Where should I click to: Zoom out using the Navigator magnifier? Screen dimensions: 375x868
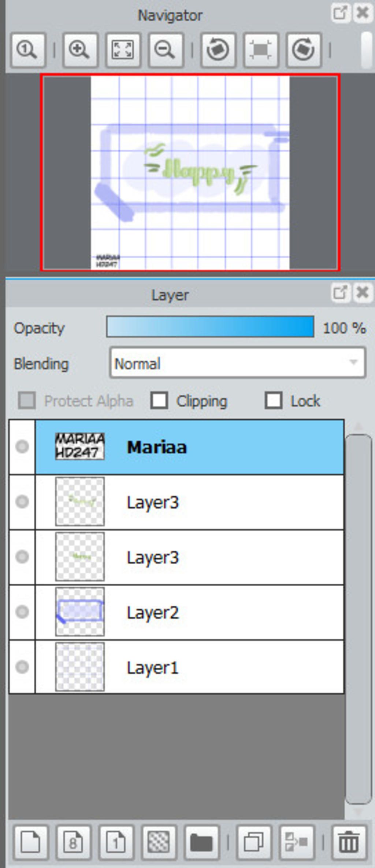click(x=165, y=50)
